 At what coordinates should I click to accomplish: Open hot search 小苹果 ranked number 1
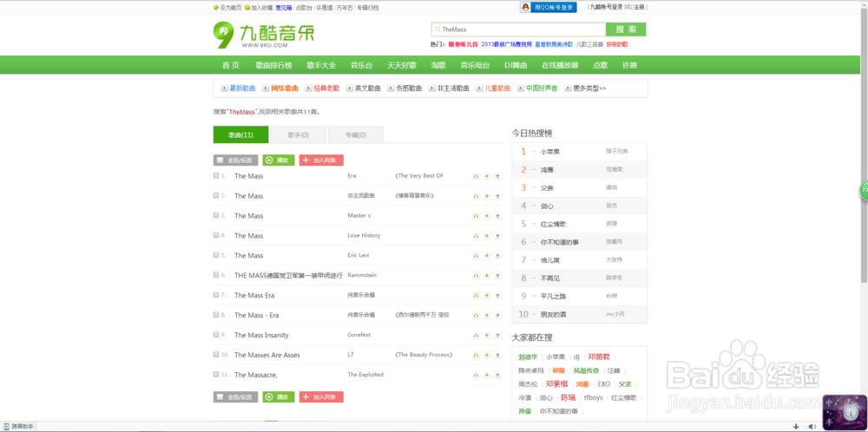pyautogui.click(x=549, y=152)
